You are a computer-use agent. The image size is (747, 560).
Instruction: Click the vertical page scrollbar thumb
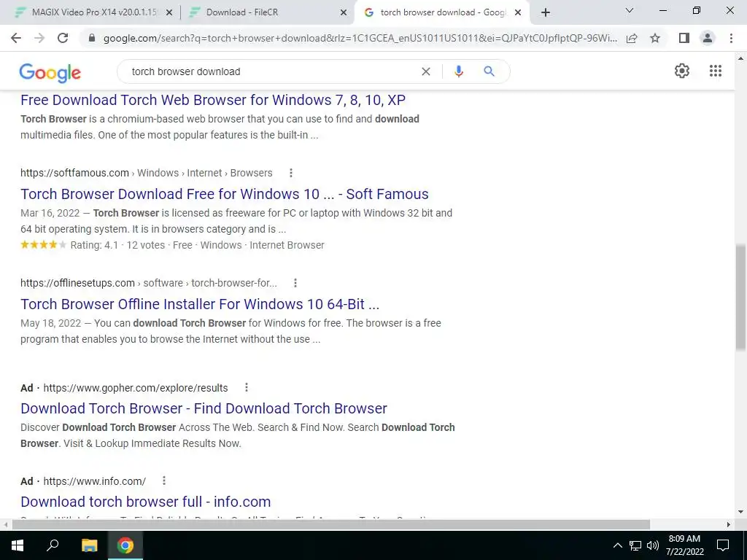[x=740, y=297]
